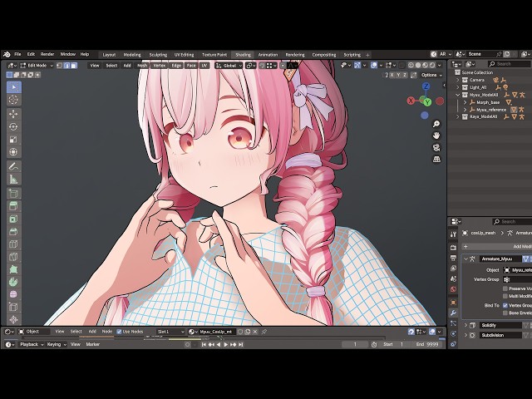532x399 pixels.
Task: Select the Annotate tool
Action: (14, 166)
